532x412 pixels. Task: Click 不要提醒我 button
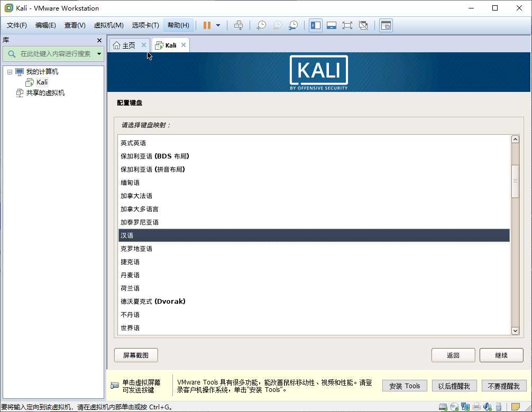click(504, 386)
